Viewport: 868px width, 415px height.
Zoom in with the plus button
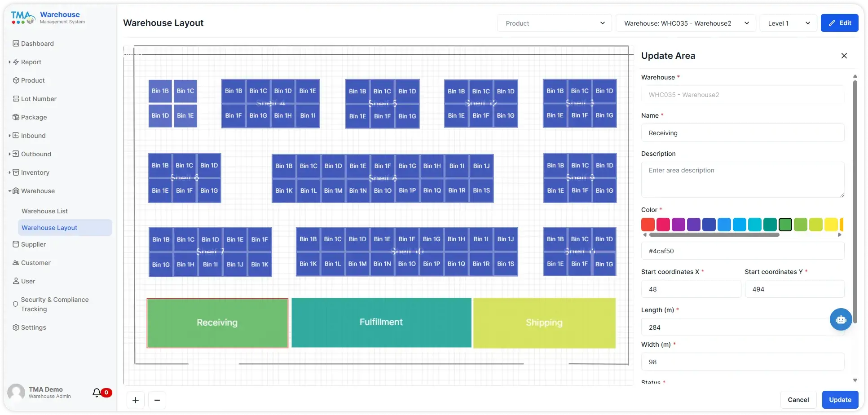[136, 400]
